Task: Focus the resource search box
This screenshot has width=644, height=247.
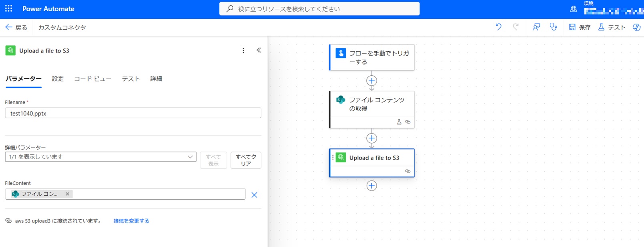Action: [319, 9]
